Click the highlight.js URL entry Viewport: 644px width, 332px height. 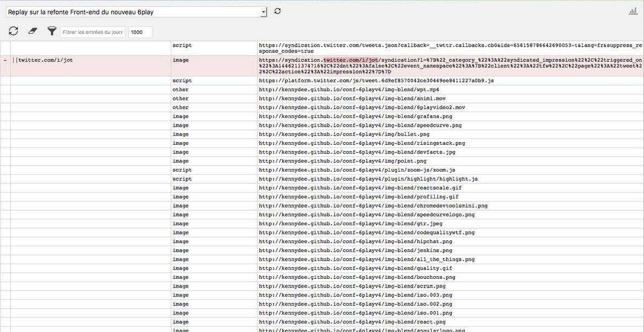point(450,179)
